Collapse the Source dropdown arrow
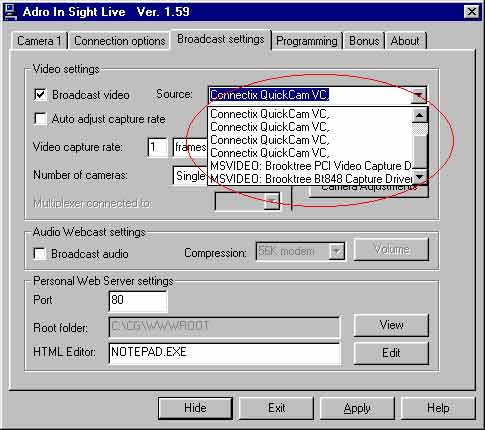 pyautogui.click(x=419, y=96)
